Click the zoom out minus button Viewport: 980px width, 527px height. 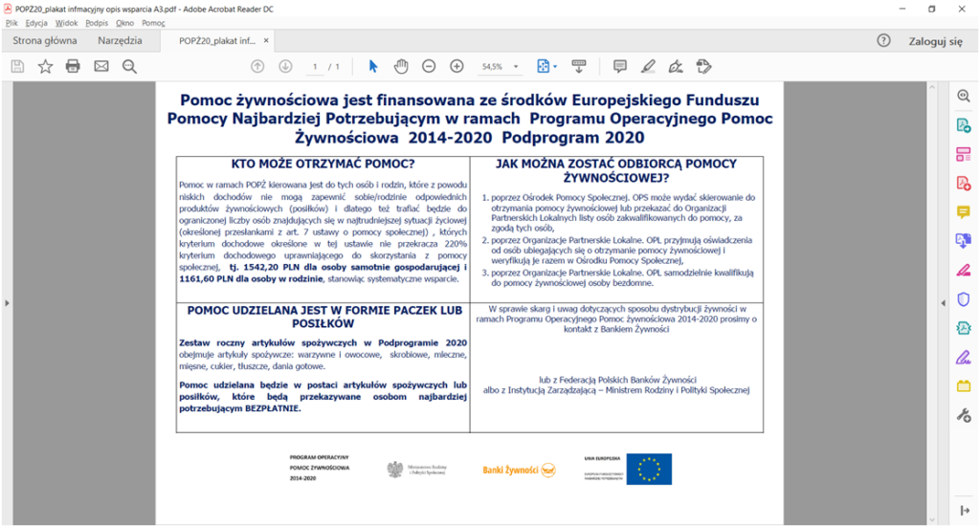pos(429,66)
